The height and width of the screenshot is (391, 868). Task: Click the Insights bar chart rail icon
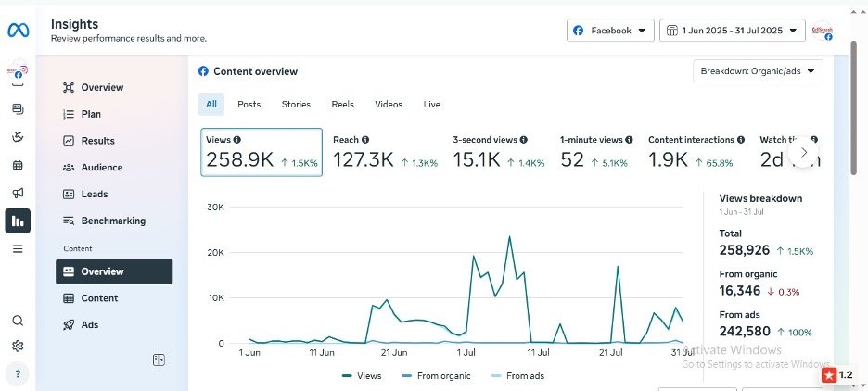click(x=18, y=221)
